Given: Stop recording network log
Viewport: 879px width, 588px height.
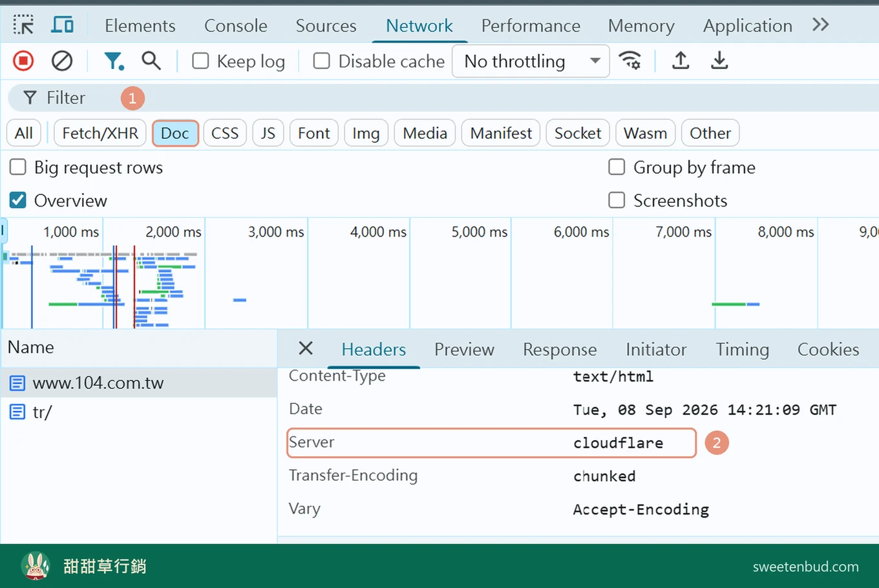Looking at the screenshot, I should [23, 61].
